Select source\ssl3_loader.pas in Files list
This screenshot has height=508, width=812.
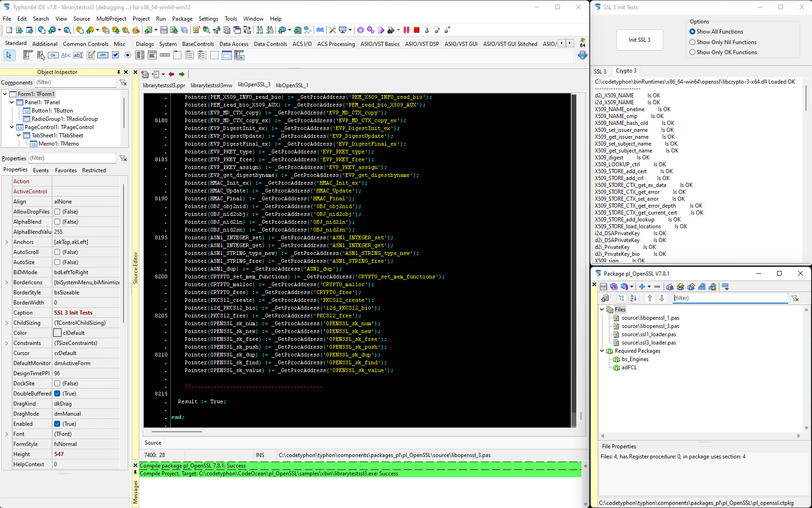[x=648, y=343]
